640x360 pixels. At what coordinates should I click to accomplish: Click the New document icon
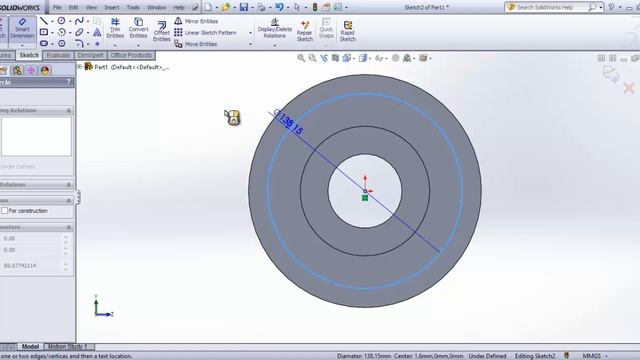208,7
